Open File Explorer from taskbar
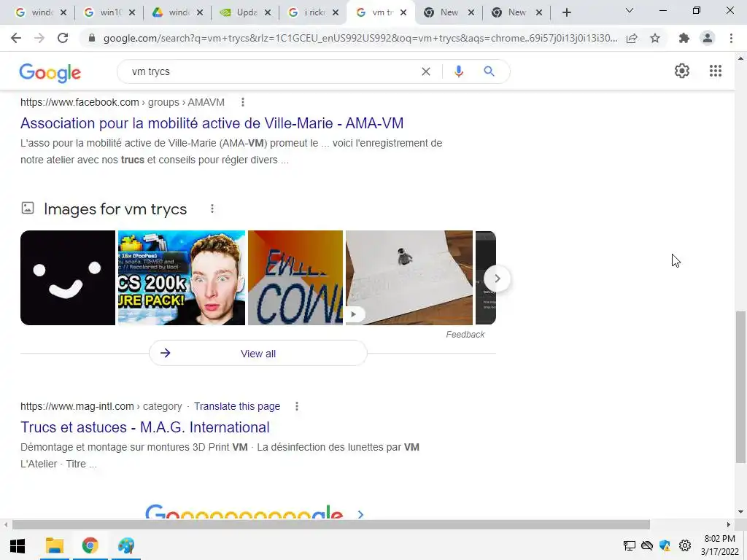 [54, 545]
